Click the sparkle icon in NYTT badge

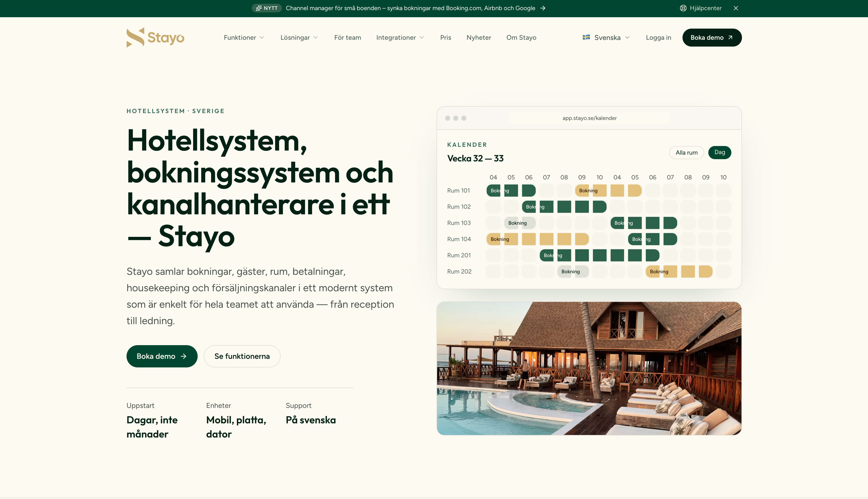coord(259,8)
